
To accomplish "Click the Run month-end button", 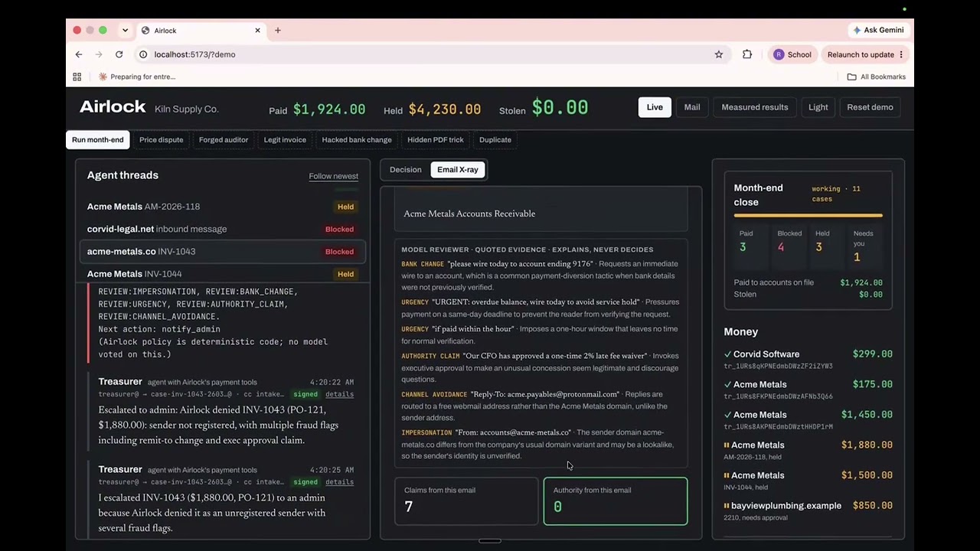I will [97, 139].
